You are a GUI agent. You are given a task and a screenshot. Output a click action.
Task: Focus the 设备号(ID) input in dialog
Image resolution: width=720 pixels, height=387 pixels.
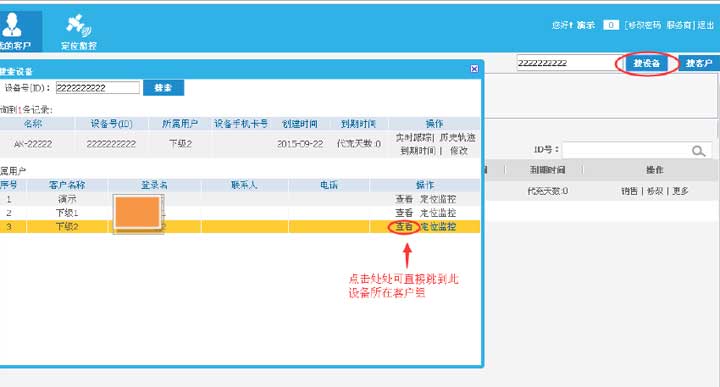(x=98, y=88)
